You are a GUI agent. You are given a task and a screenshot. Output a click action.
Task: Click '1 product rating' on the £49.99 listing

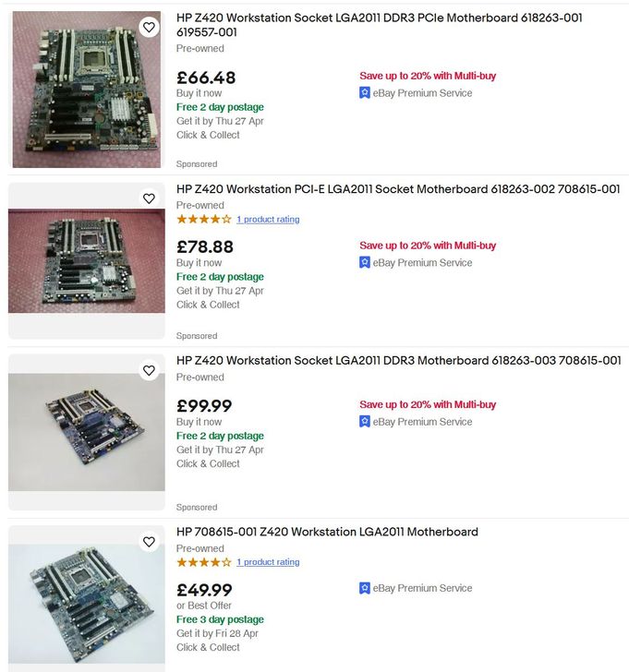[268, 562]
